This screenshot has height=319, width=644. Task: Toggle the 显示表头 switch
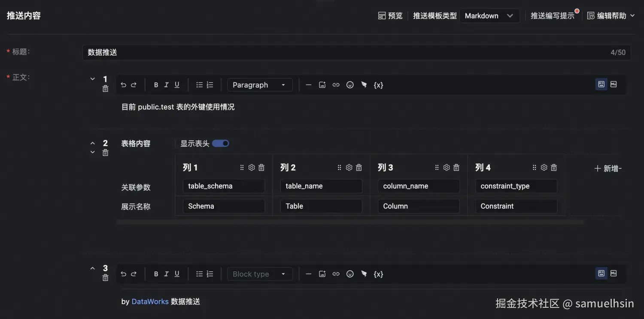pos(221,143)
